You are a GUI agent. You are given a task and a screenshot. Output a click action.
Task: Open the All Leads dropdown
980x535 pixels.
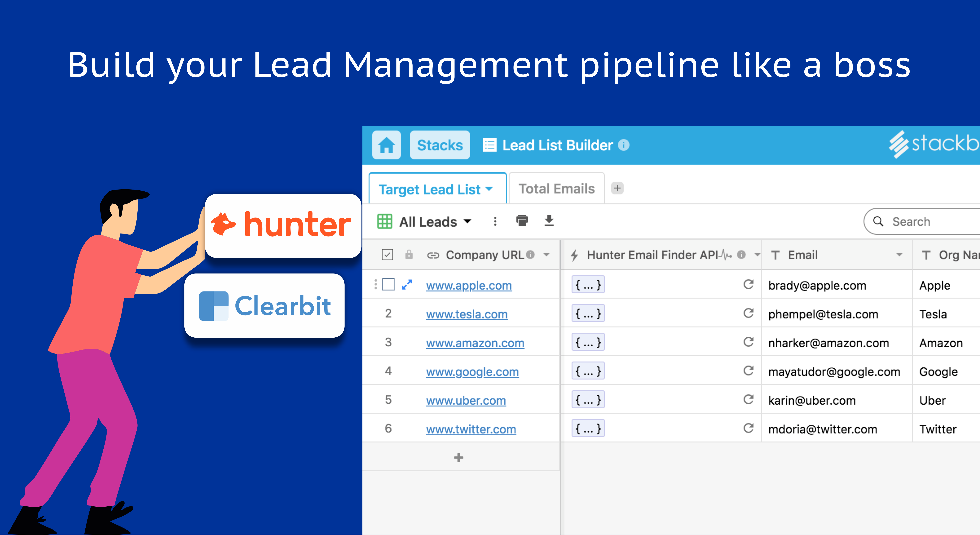pos(468,221)
